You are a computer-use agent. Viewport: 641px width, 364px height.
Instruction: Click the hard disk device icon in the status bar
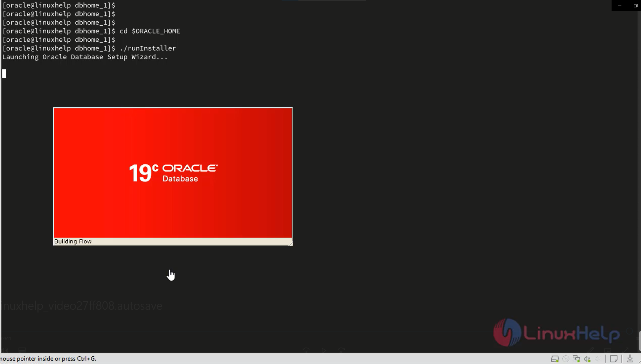coord(555,359)
